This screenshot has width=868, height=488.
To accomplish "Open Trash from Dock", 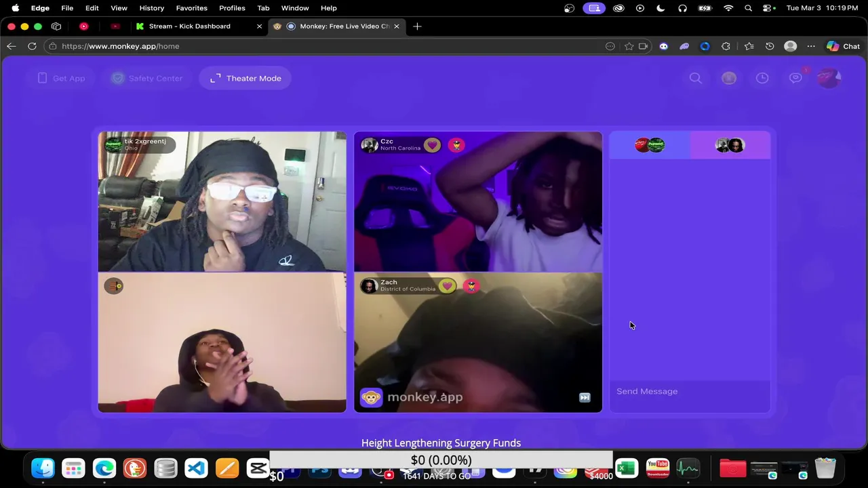I will coord(825,468).
